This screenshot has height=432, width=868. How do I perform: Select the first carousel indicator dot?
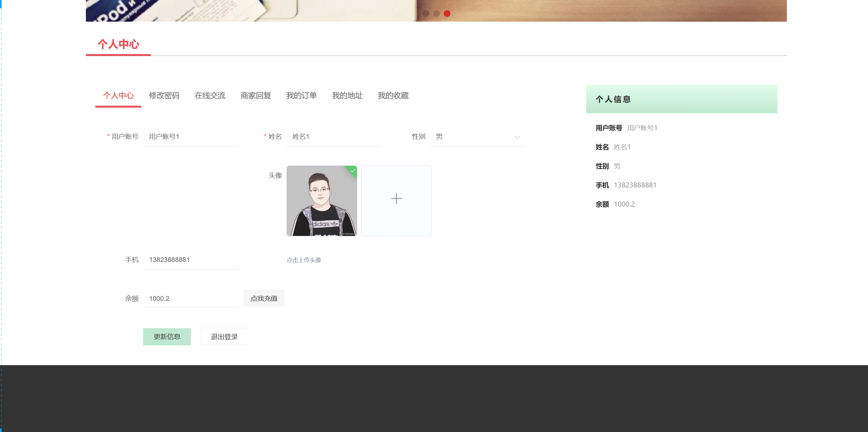pyautogui.click(x=426, y=13)
